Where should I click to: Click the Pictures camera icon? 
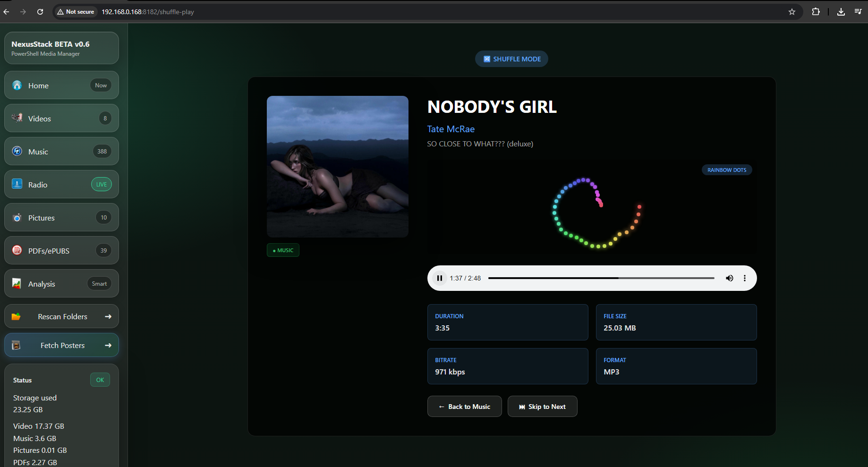coord(17,218)
